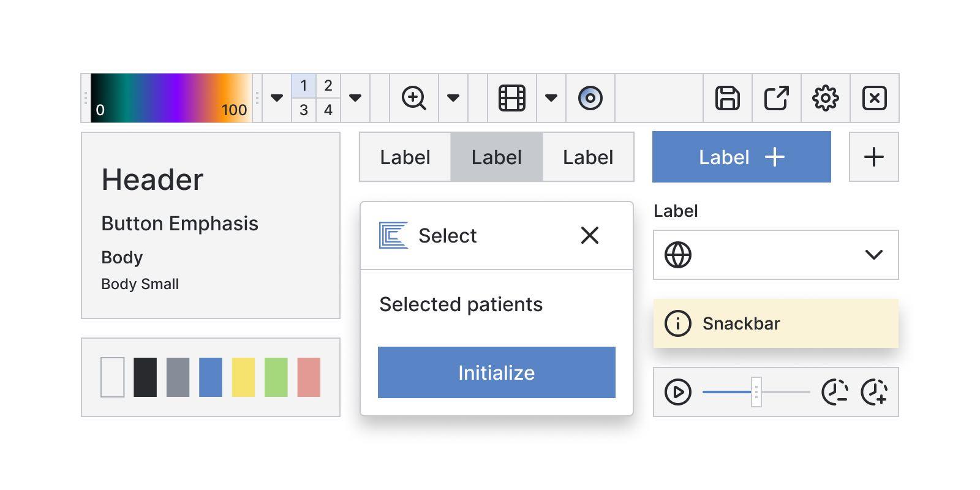Click the film strip cine icon
The width and height of the screenshot is (980, 490).
pyautogui.click(x=511, y=98)
